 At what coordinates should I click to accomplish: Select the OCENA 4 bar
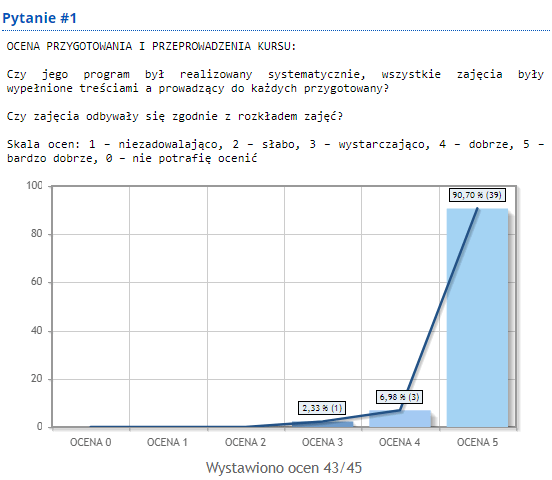click(x=400, y=419)
